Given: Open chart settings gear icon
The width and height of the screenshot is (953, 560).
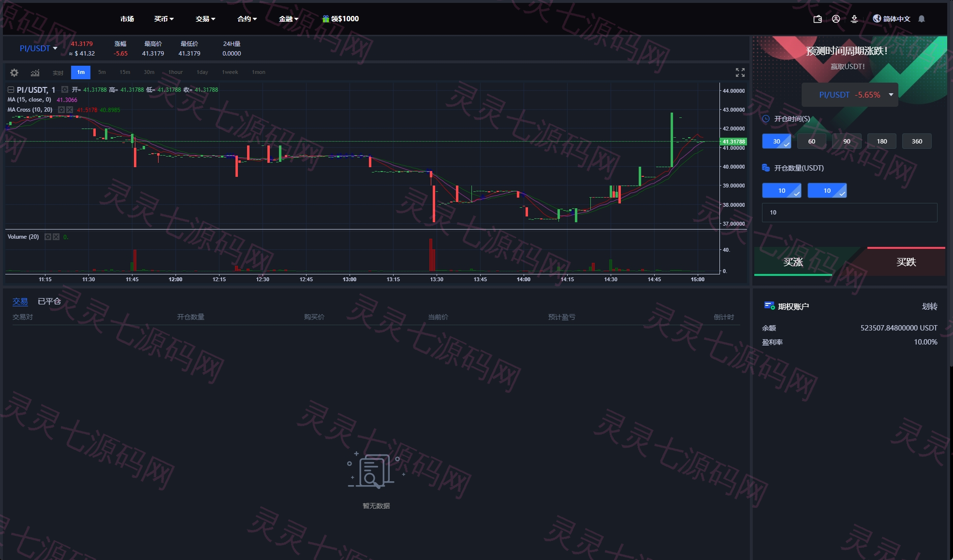Looking at the screenshot, I should click(x=15, y=72).
